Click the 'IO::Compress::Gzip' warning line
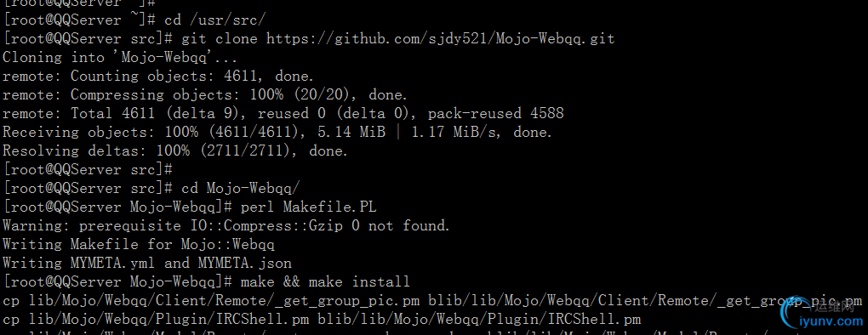Viewport: 868px width, 335px height. [x=226, y=225]
